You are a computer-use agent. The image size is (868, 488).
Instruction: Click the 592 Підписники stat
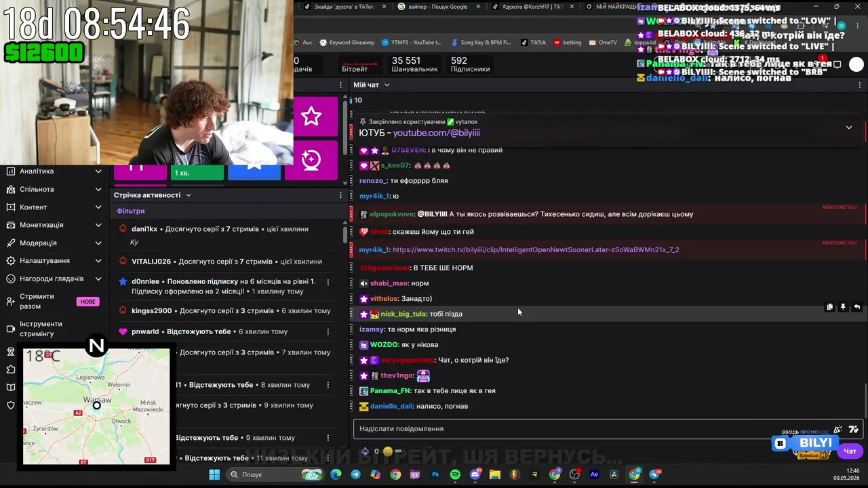point(470,64)
